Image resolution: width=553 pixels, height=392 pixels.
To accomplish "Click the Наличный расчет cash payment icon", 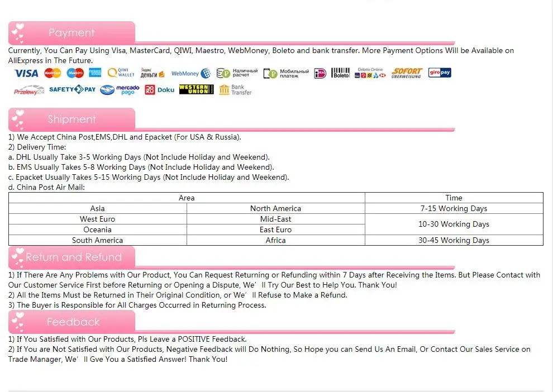I will pos(237,73).
